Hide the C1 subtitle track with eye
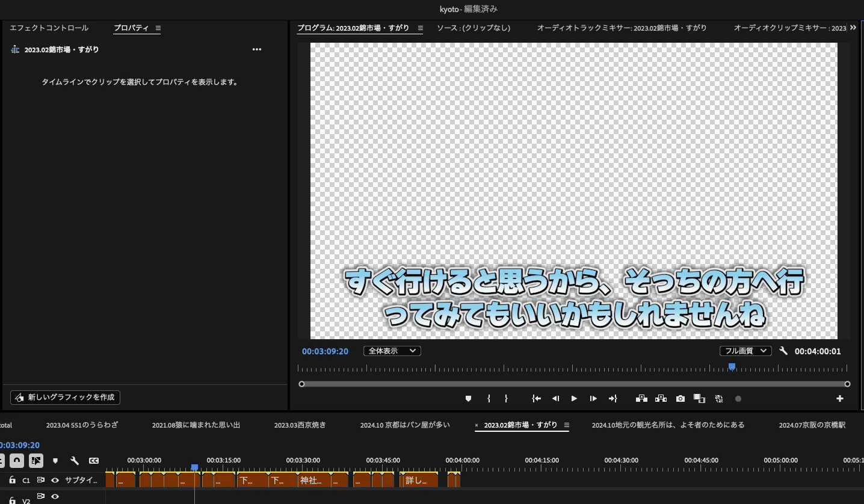 55,480
